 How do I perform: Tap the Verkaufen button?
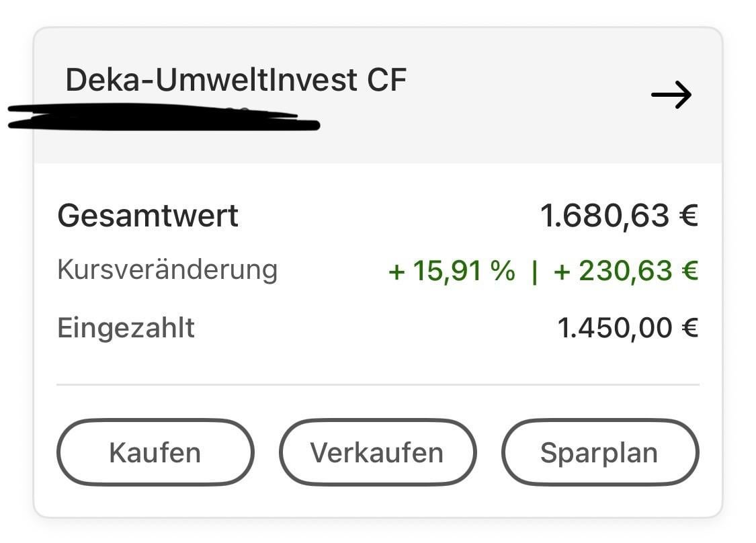377,452
